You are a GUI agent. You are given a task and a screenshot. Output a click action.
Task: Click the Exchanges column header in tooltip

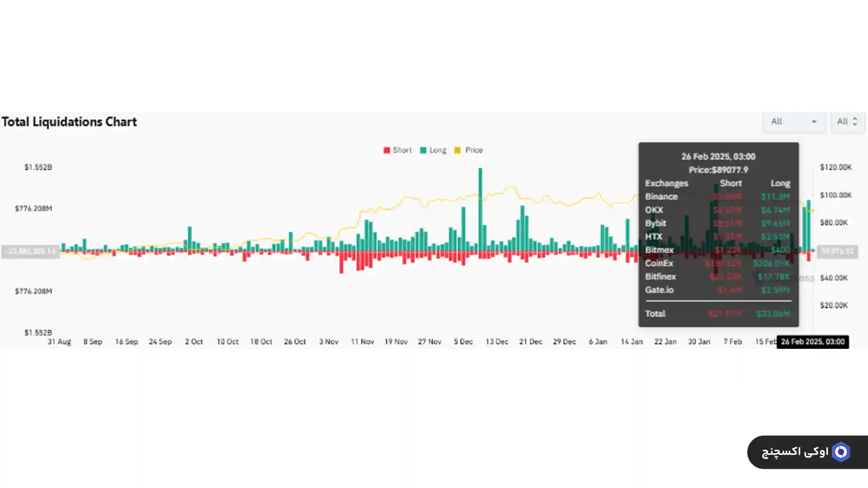(666, 183)
